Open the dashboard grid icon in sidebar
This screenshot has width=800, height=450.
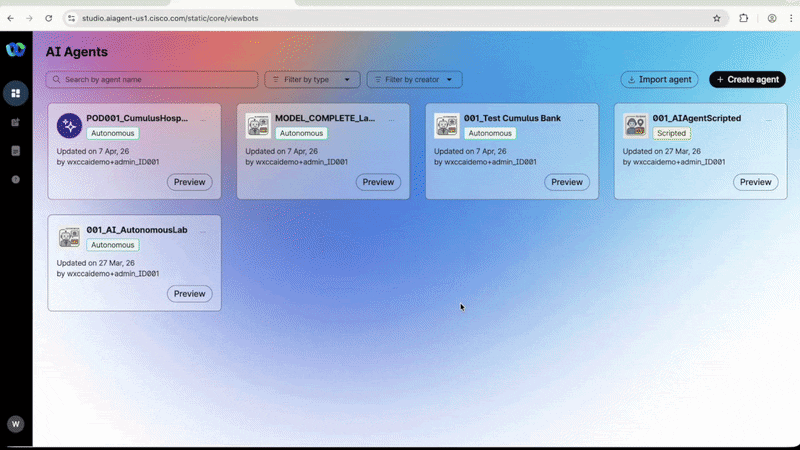coord(16,93)
